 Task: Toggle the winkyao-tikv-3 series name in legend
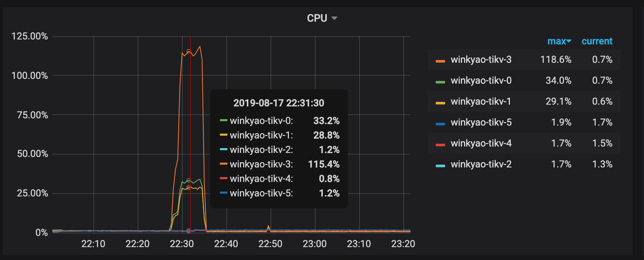point(481,60)
